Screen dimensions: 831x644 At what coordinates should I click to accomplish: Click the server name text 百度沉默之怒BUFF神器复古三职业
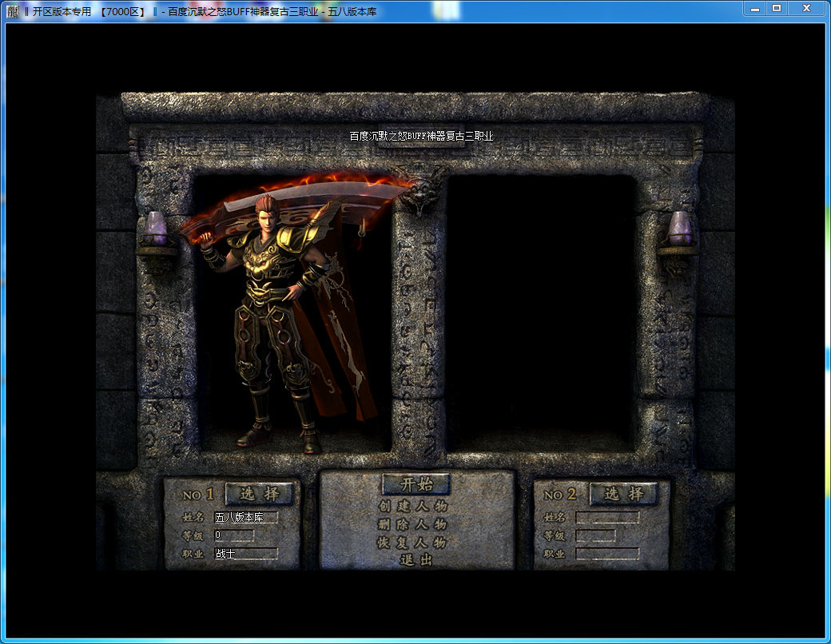tap(421, 136)
